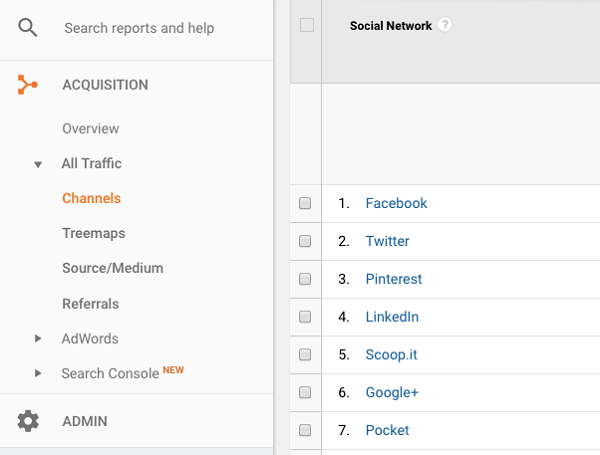Click the NEW badge beside Search Console
The width and height of the screenshot is (600, 455).
(173, 370)
